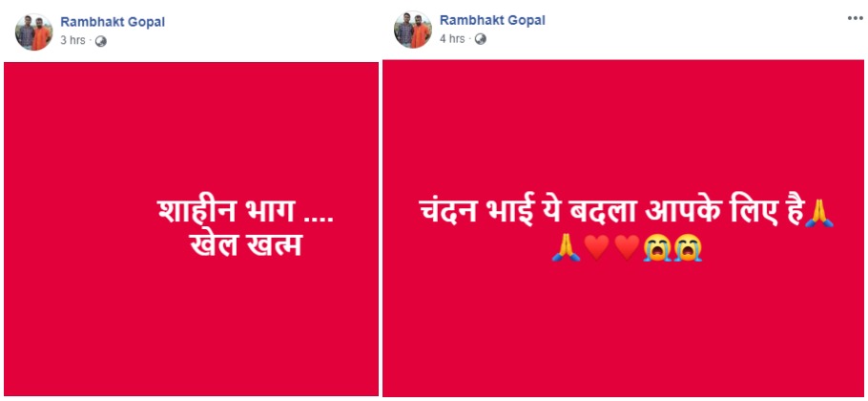Open the 3 hrs timestamp link
The width and height of the screenshot is (868, 401).
point(72,40)
